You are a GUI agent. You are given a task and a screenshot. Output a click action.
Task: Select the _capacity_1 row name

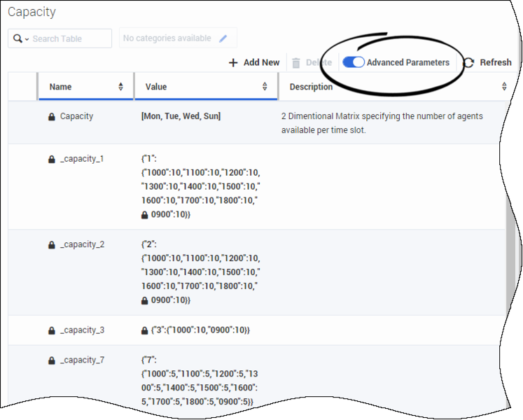(x=82, y=159)
